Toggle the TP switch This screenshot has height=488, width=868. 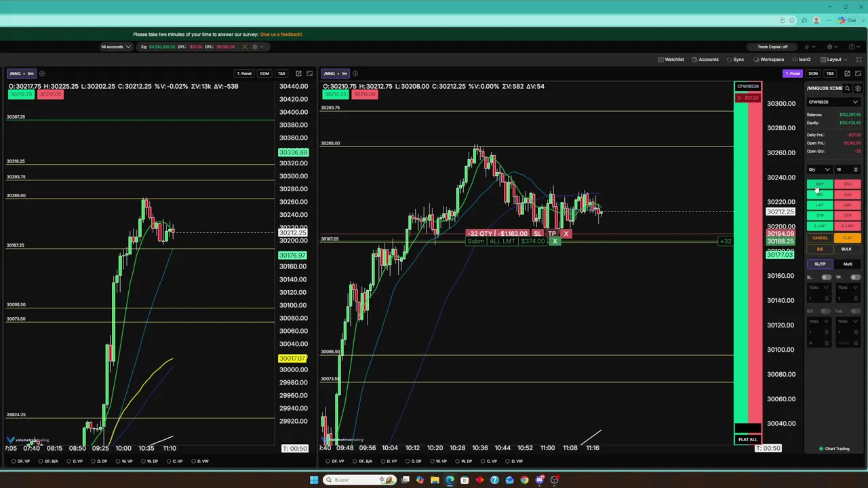click(x=855, y=277)
